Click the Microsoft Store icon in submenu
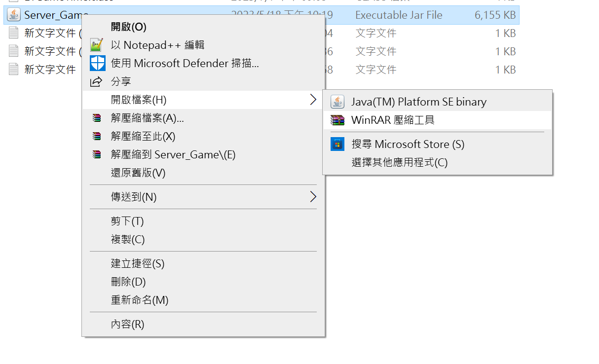 [337, 144]
